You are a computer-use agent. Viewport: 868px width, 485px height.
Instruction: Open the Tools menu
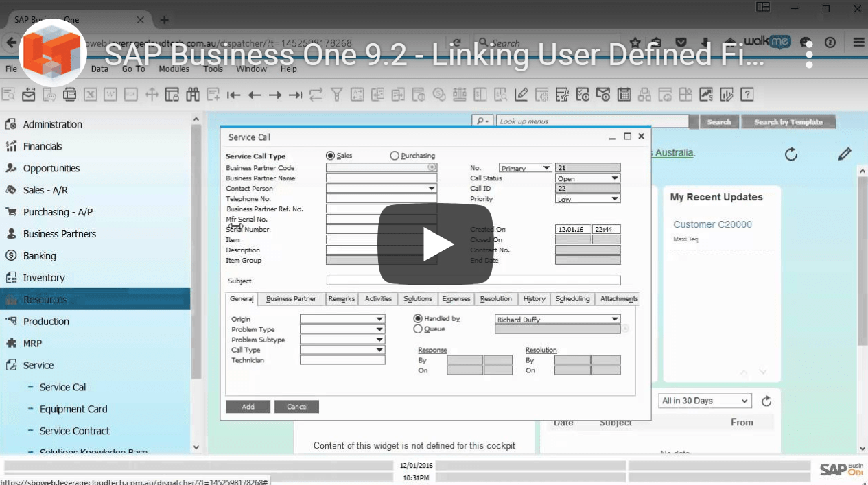pos(213,69)
